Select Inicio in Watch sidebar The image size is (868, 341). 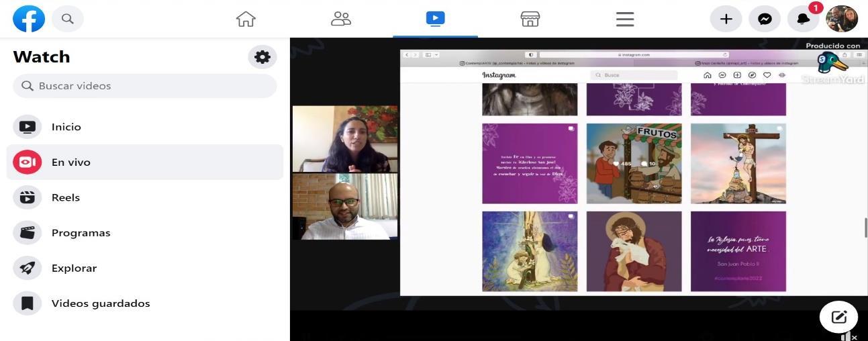pyautogui.click(x=145, y=127)
